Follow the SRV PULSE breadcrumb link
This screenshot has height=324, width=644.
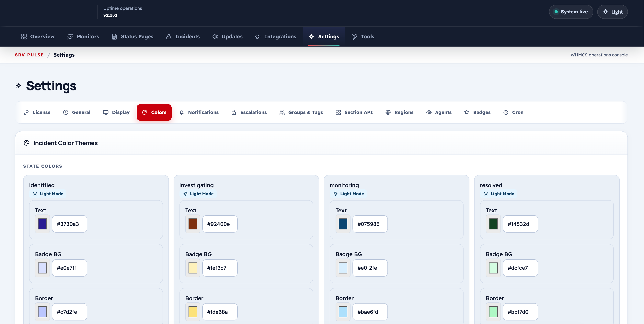click(x=29, y=55)
